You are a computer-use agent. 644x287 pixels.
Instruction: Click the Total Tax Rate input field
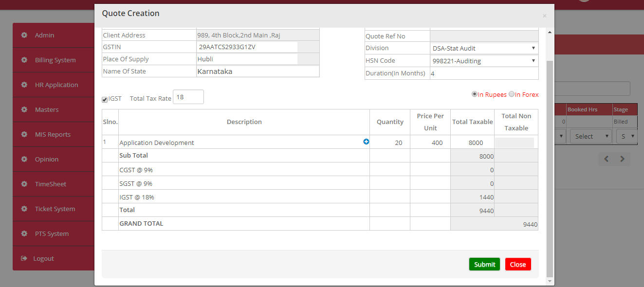(x=188, y=97)
